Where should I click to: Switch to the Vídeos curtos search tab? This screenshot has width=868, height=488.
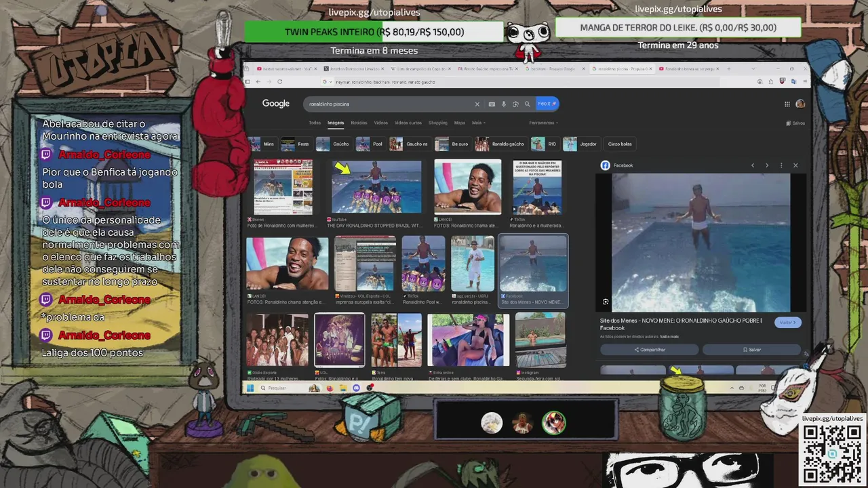coord(408,123)
